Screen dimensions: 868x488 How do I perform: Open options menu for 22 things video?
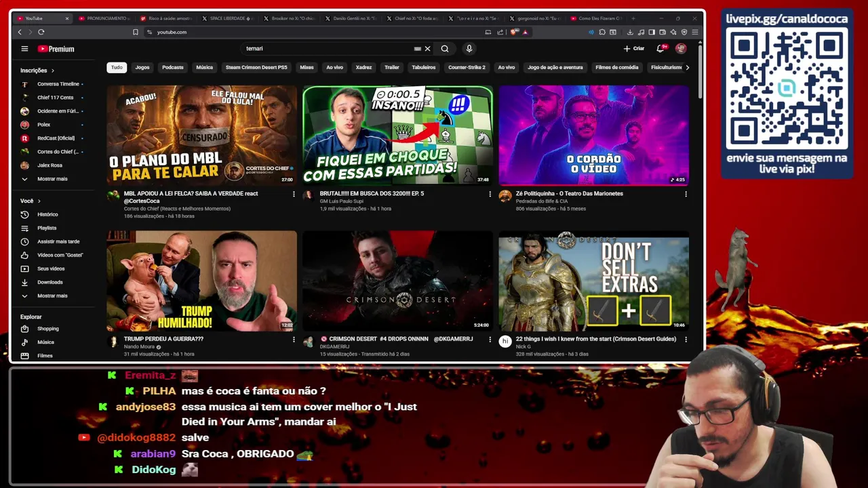pos(686,340)
